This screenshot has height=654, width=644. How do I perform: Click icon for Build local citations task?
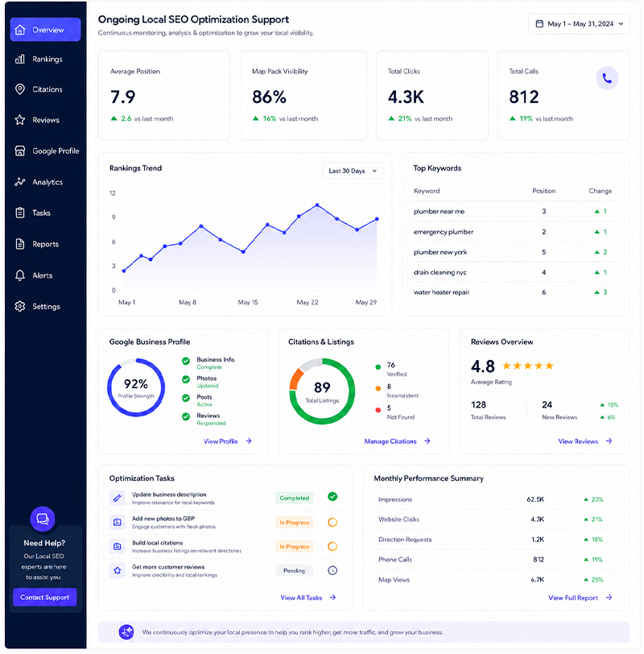click(x=118, y=546)
